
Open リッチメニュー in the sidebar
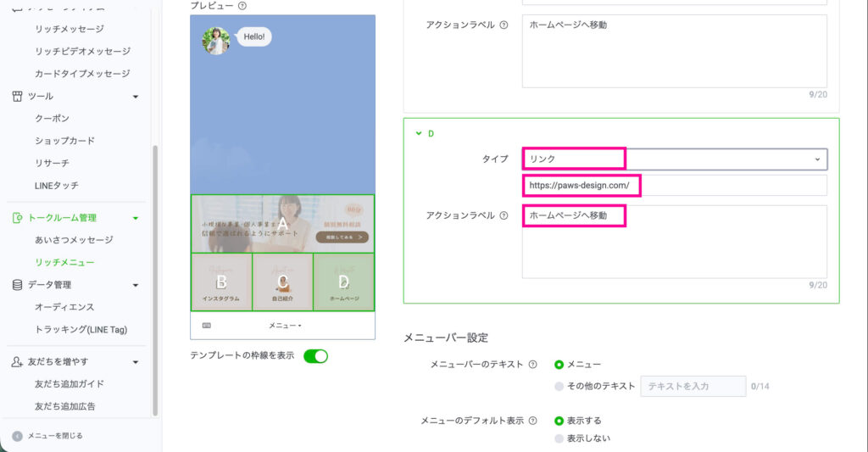(64, 263)
